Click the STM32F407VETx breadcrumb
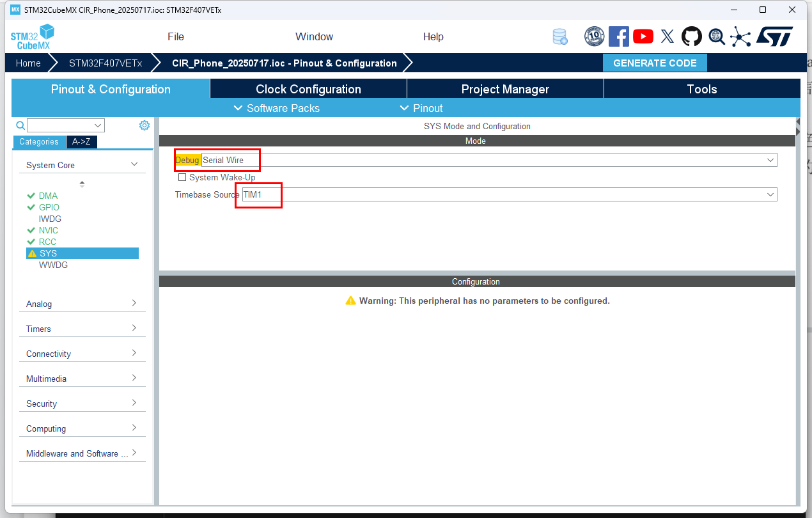 (x=105, y=63)
